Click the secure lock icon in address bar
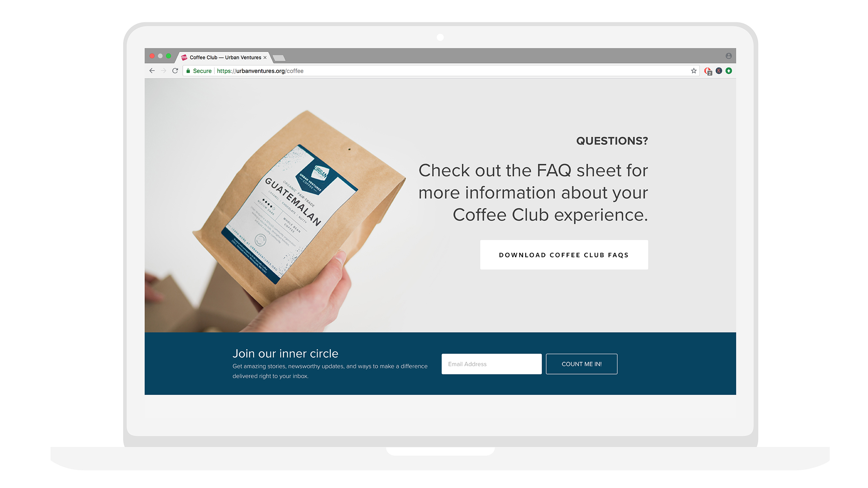The width and height of the screenshot is (868, 488). [x=188, y=71]
